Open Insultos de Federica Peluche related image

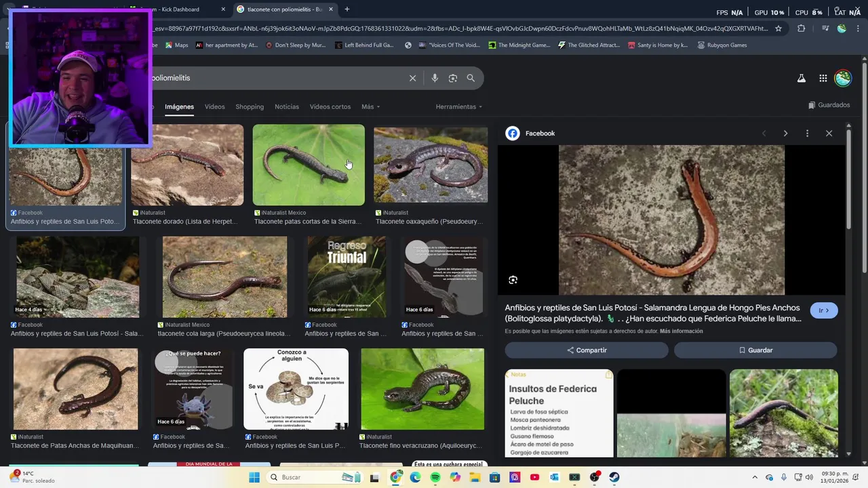(559, 413)
